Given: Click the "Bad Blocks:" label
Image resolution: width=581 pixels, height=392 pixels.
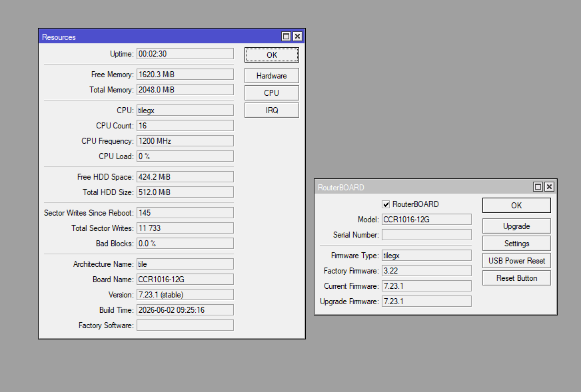Looking at the screenshot, I should (115, 244).
